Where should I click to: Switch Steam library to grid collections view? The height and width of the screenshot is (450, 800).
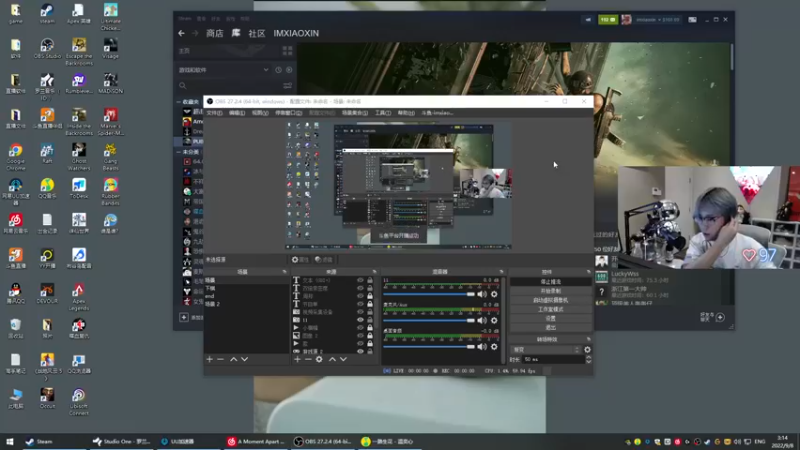[287, 51]
